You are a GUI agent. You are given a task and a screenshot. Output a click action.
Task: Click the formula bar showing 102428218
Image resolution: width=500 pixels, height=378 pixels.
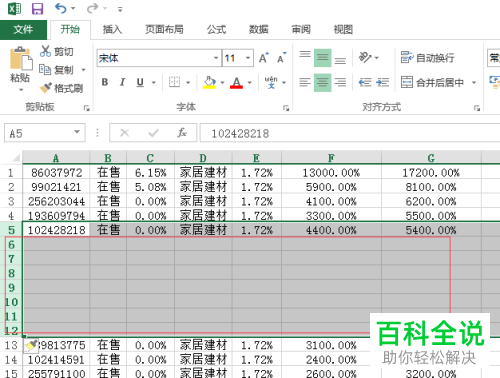click(350, 133)
